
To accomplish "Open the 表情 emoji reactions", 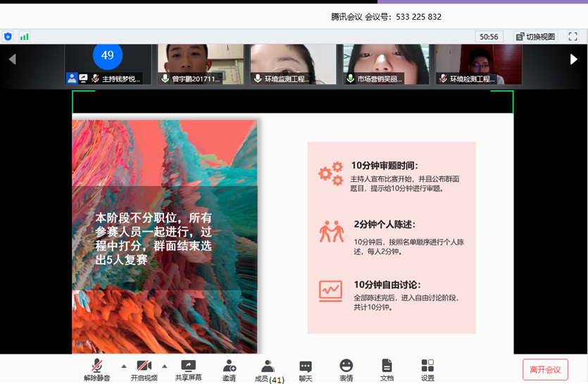I will click(x=346, y=369).
